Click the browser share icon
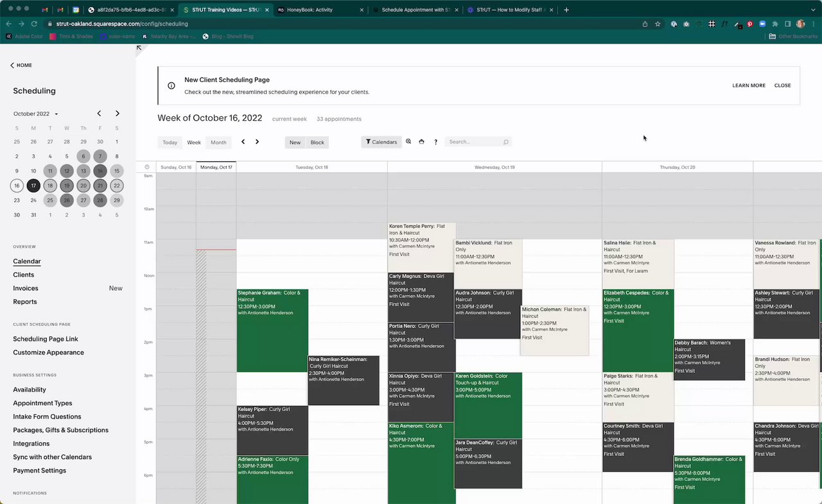 [645, 24]
